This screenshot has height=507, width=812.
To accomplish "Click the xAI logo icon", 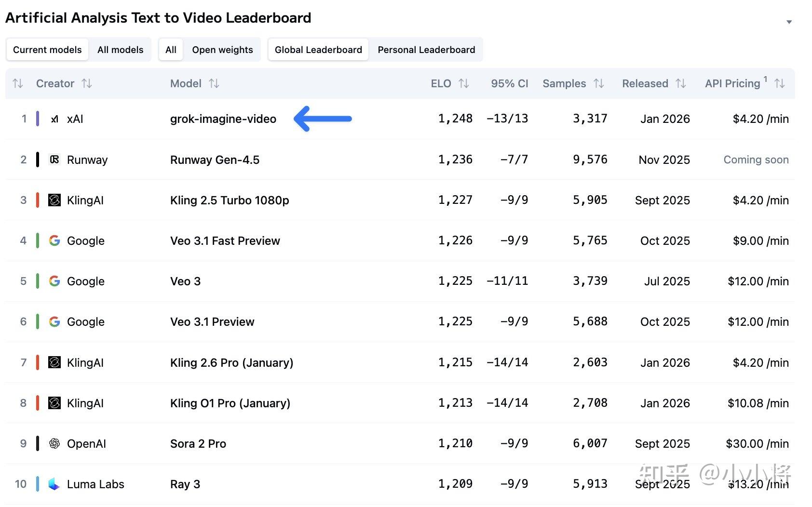I will point(54,119).
